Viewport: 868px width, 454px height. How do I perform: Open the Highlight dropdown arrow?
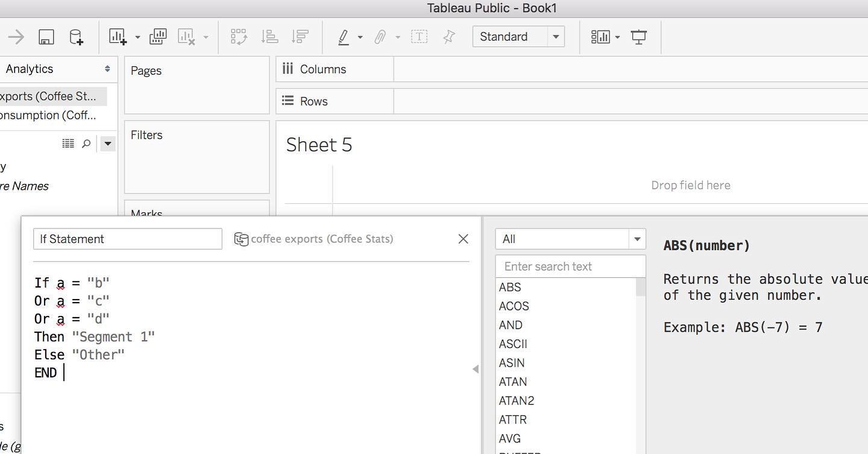click(360, 37)
